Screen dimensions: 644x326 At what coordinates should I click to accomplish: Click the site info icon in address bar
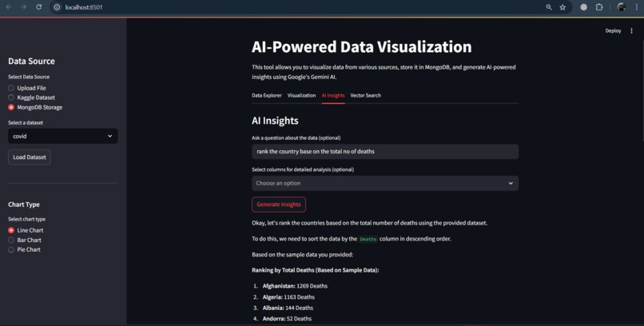[x=57, y=7]
